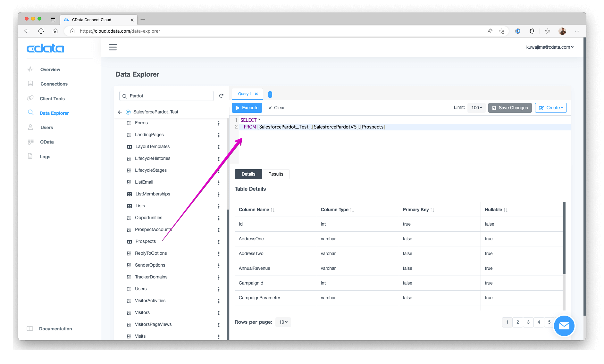This screenshot has height=364, width=604.
Task: Go to Overview in sidebar
Action: tap(50, 70)
